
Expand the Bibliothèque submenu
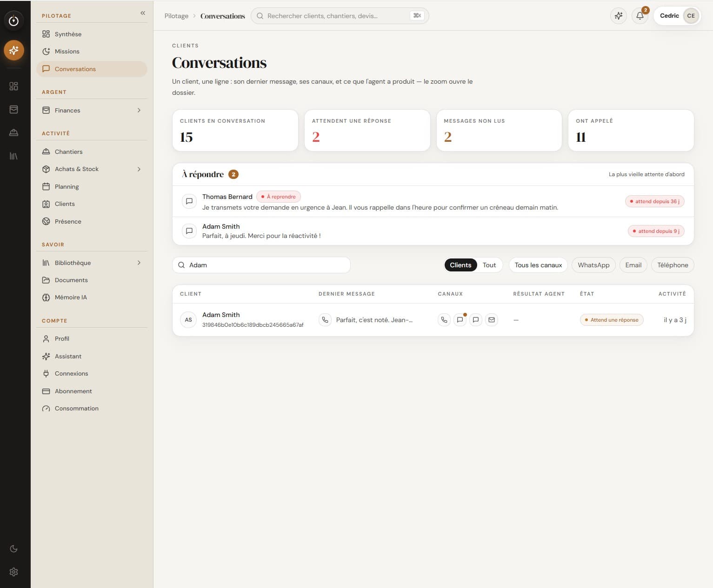(x=139, y=263)
